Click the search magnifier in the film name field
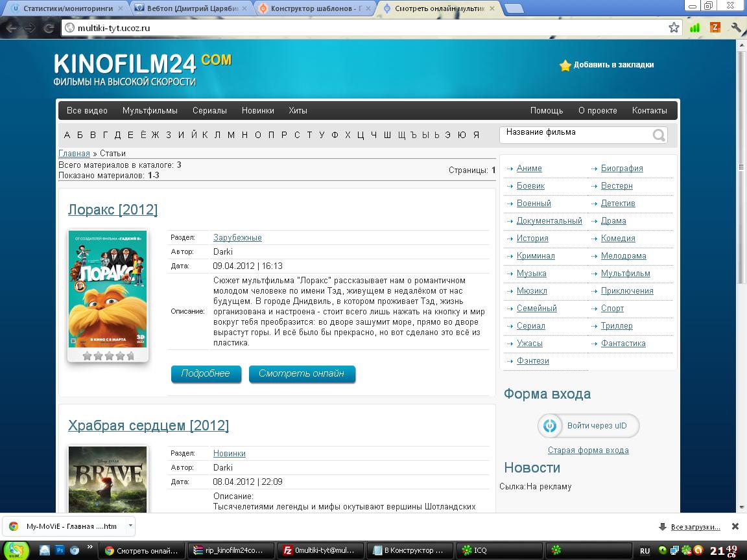This screenshot has width=747, height=560. pyautogui.click(x=659, y=135)
